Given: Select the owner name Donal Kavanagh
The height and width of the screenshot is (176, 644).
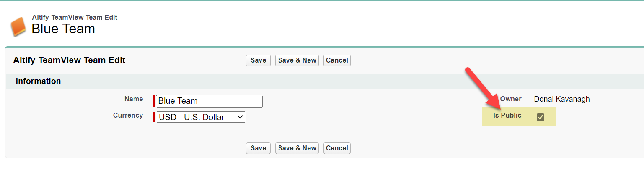Looking at the screenshot, I should pos(561,100).
